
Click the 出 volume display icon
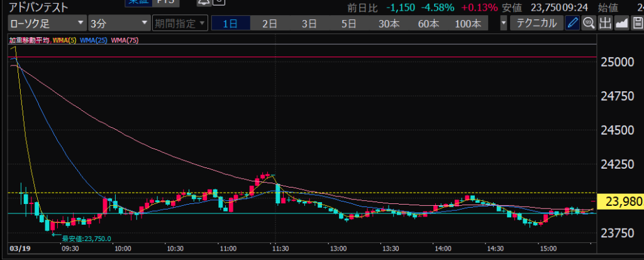click(605, 24)
